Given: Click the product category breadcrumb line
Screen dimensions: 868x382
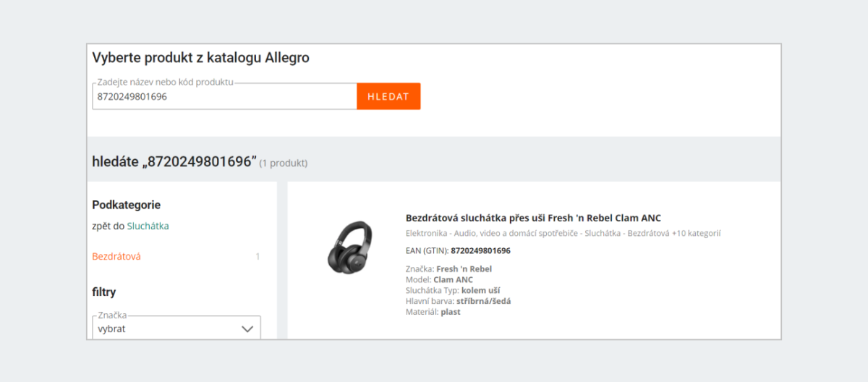Looking at the screenshot, I should tap(535, 233).
